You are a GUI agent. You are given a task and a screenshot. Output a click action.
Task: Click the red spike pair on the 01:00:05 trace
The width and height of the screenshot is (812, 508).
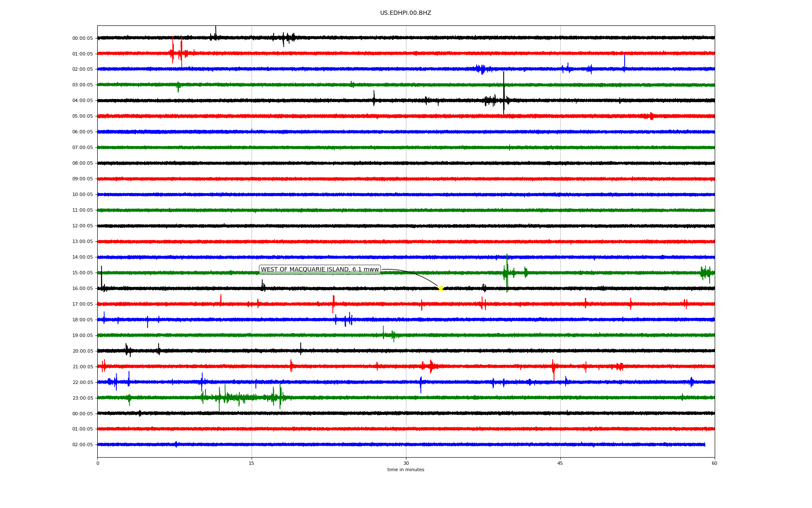(177, 52)
